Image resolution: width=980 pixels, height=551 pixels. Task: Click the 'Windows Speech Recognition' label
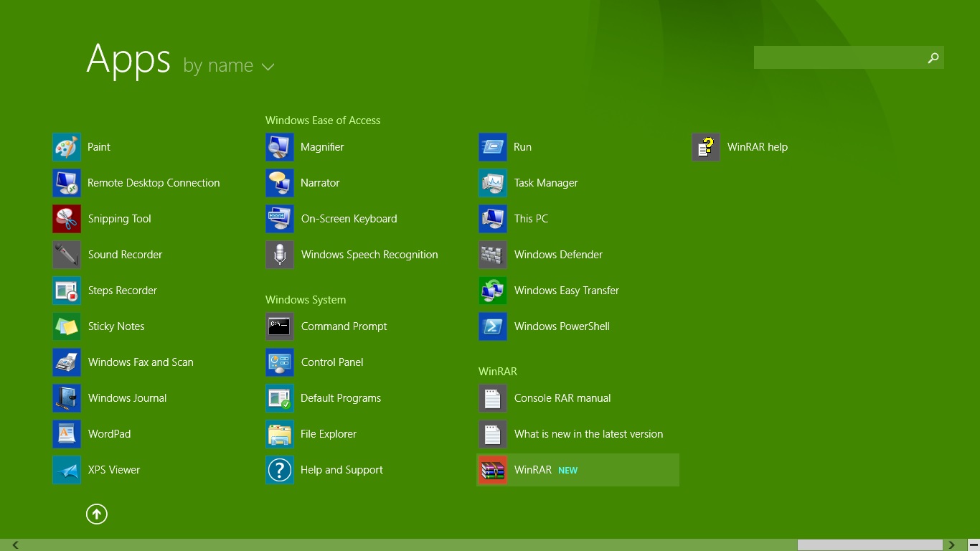(369, 255)
